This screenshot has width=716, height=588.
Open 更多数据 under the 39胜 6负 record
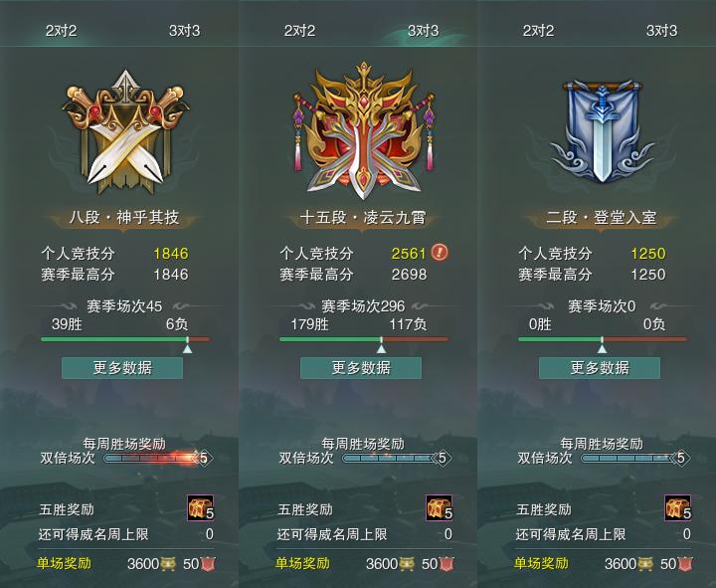(x=122, y=368)
